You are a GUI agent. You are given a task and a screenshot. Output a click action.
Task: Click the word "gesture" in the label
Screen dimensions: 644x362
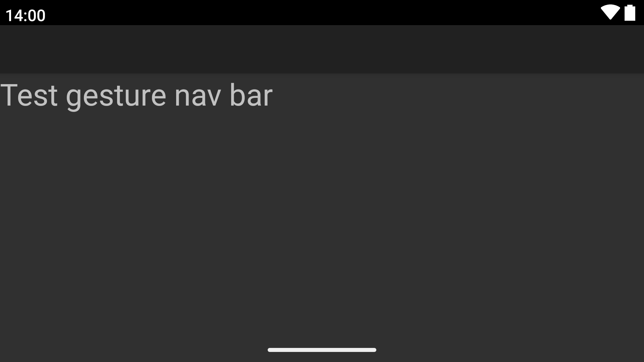pos(116,97)
